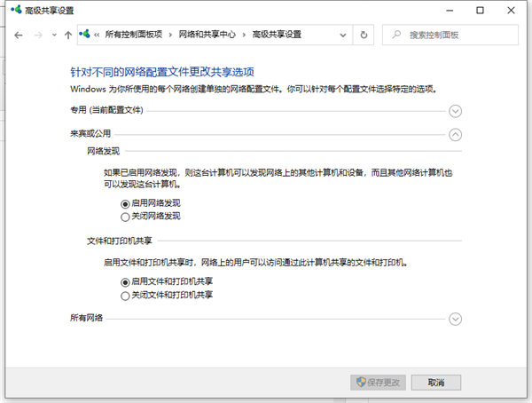
Task: Select 关闭文件和打印机共享 radio button
Action: [x=125, y=294]
